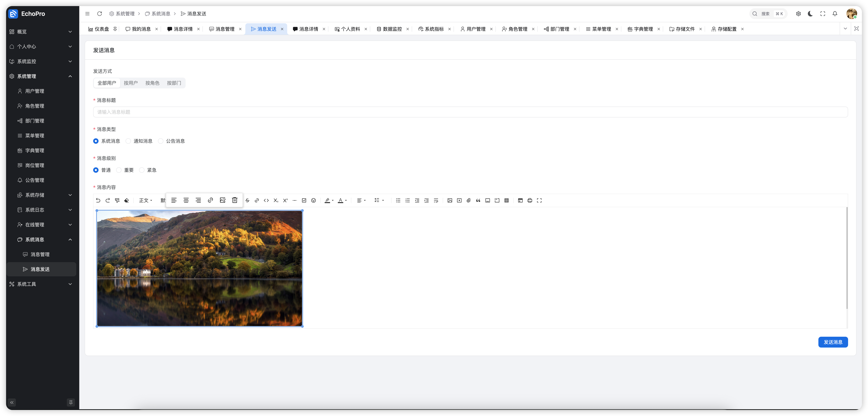This screenshot has height=416, width=868.
Task: Center-align the selected image
Action: pos(186,200)
